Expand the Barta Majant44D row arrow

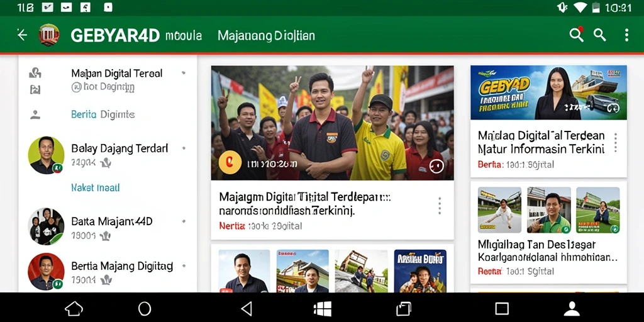point(184,221)
